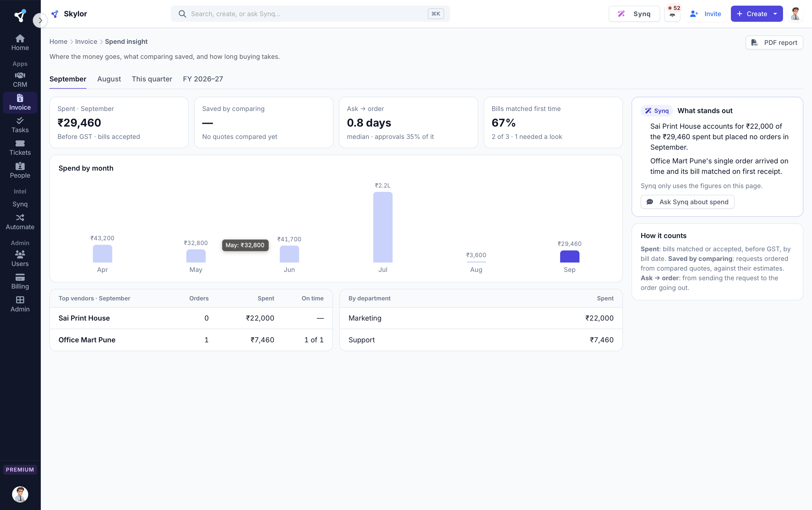Click the Synq assistant button
812x510 pixels.
pos(634,14)
